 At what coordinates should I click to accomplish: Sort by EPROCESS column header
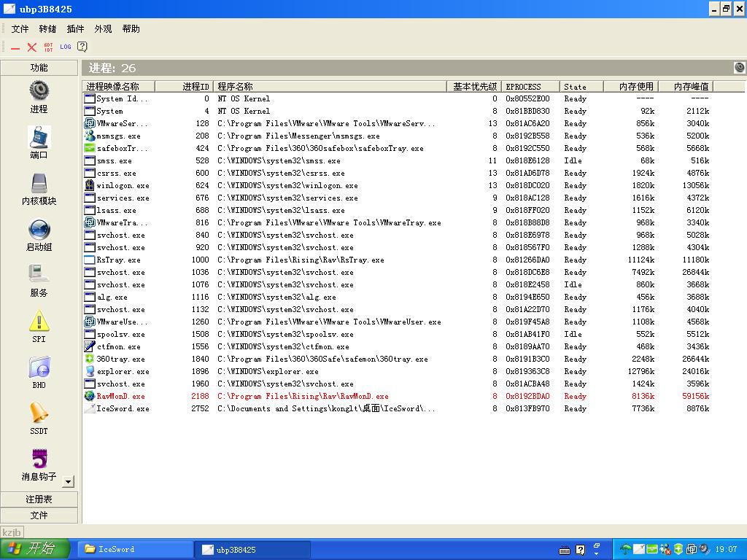[x=530, y=86]
